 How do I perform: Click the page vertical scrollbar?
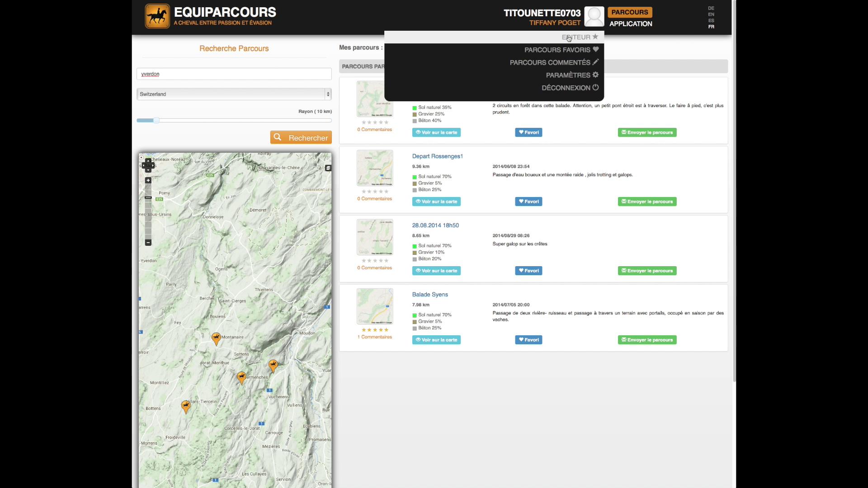(x=734, y=191)
